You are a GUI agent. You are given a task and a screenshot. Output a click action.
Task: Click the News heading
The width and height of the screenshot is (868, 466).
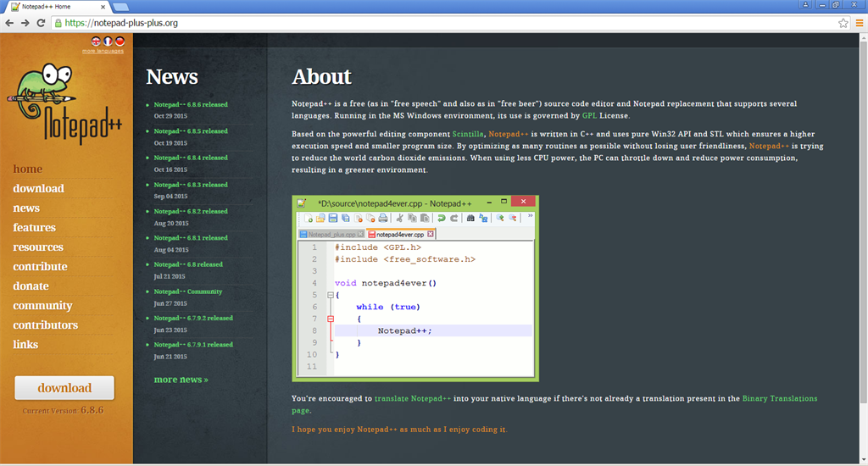click(x=171, y=76)
